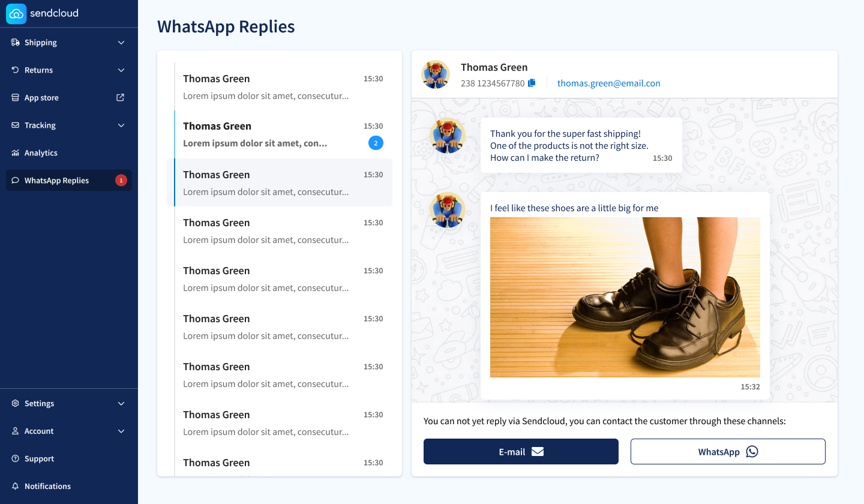This screenshot has height=504, width=864.
Task: Expand the Tracking menu chevron
Action: click(121, 125)
